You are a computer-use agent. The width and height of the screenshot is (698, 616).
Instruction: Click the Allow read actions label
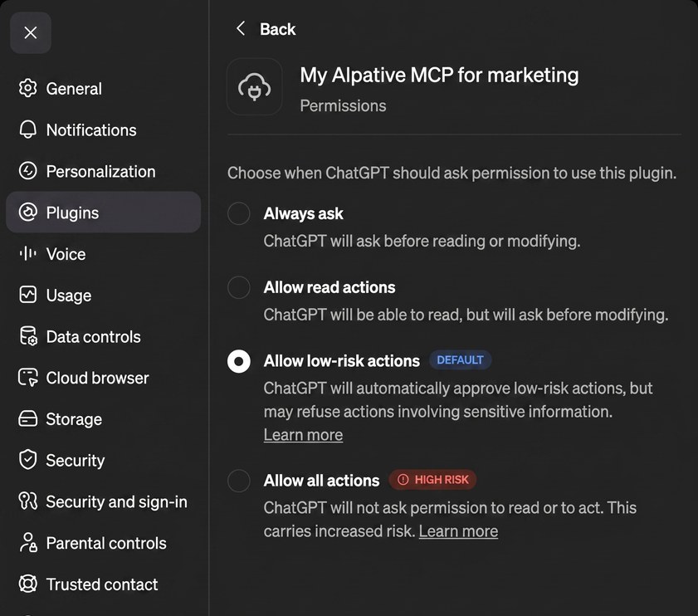coord(329,287)
